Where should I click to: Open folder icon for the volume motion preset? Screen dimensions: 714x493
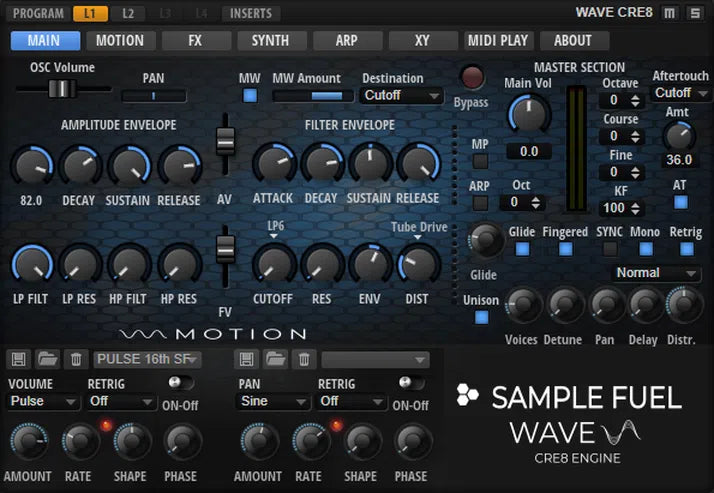tap(47, 360)
